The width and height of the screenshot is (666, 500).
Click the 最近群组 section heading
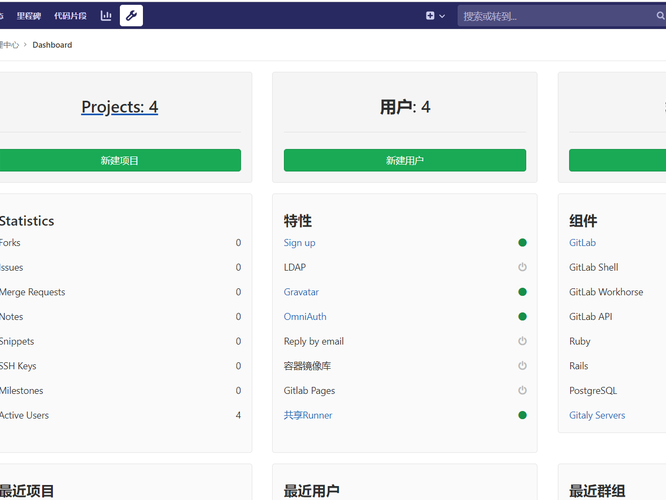coord(597,491)
